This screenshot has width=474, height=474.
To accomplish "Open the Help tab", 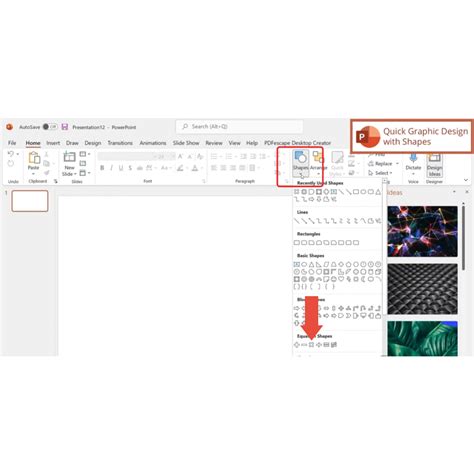I will tap(252, 143).
